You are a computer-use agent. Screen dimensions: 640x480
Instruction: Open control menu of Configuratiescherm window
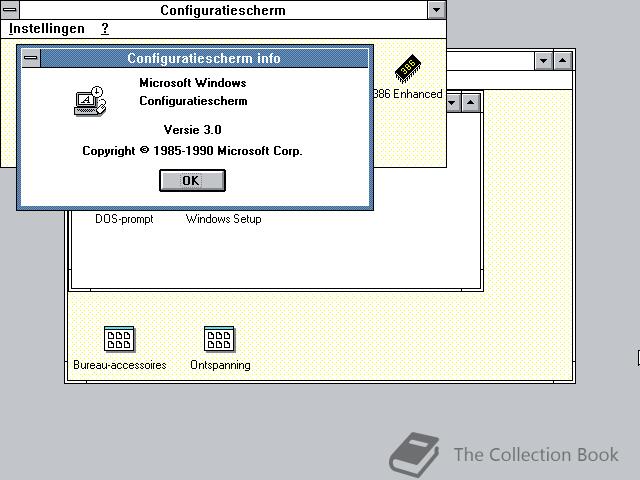(10, 9)
